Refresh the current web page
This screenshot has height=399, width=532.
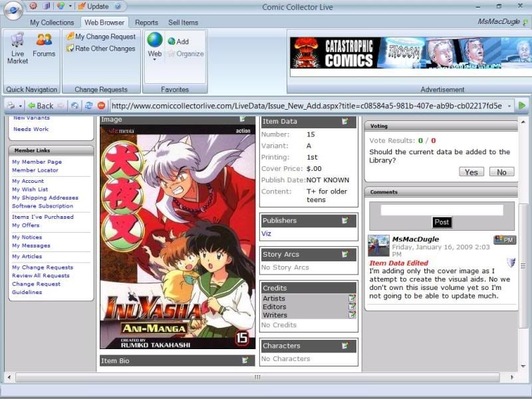coord(88,106)
